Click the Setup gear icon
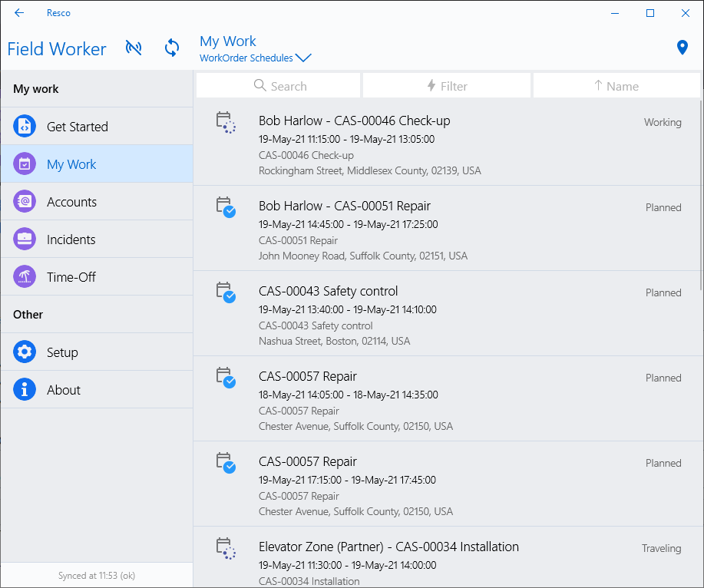Screen dimensions: 704x588 tap(25, 352)
